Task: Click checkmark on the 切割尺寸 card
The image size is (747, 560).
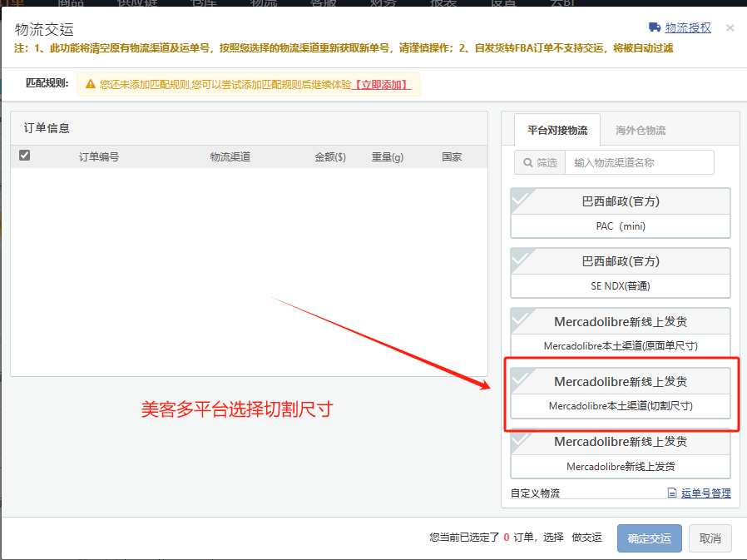Action: pyautogui.click(x=521, y=379)
